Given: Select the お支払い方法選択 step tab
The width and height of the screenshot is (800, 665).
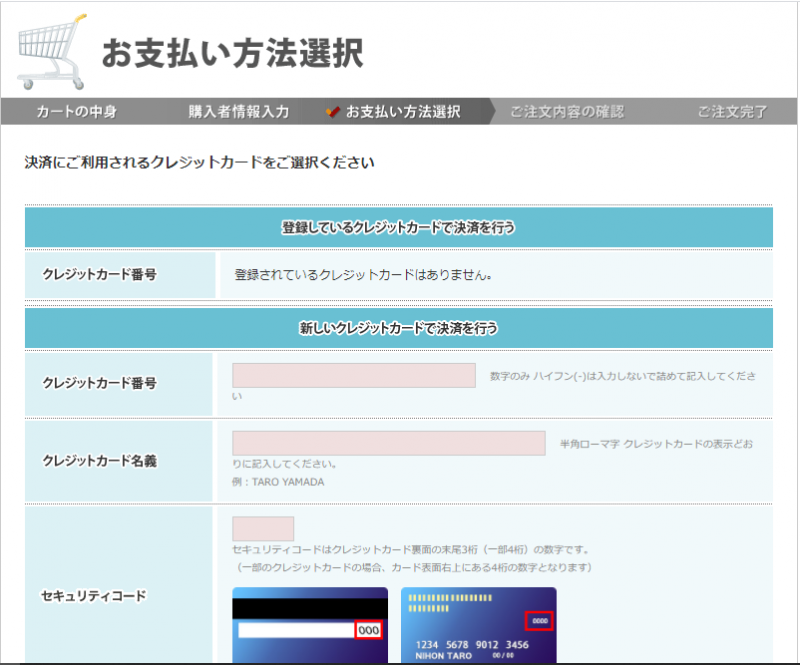Looking at the screenshot, I should 402,112.
